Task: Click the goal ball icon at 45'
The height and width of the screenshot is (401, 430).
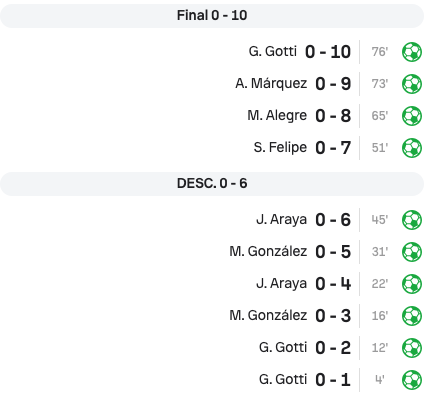Action: pyautogui.click(x=412, y=220)
